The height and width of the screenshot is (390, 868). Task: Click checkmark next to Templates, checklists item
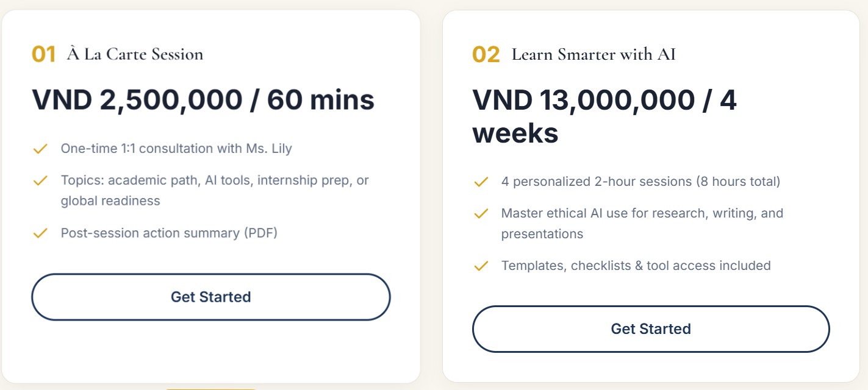click(481, 266)
